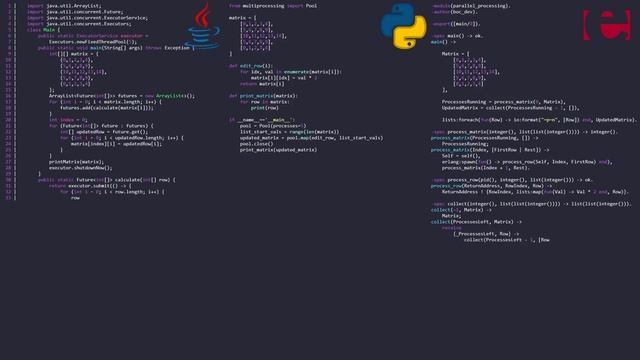Click the 'pool.close()' line
The width and height of the screenshot is (640, 360).
coord(257,144)
